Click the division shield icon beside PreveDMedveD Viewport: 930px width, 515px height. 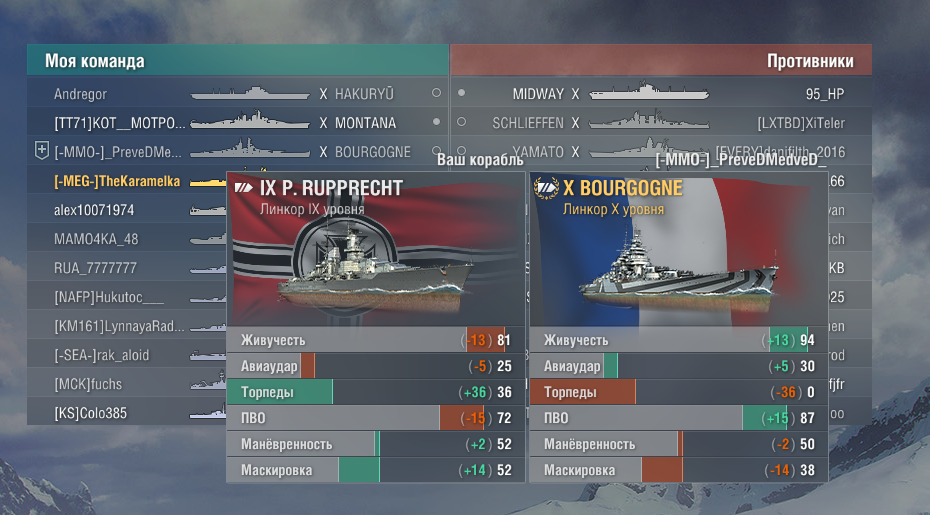coord(42,151)
